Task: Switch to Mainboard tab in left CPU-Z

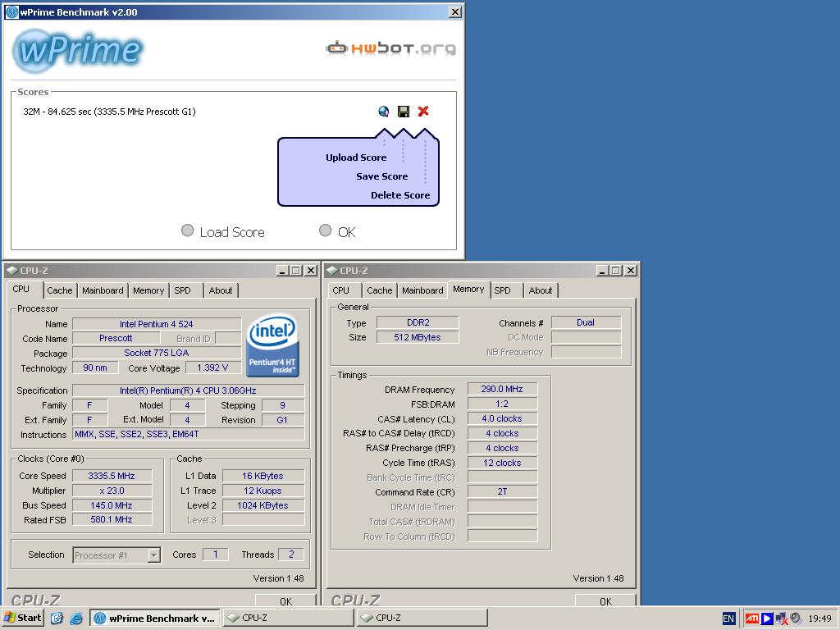Action: pyautogui.click(x=103, y=290)
